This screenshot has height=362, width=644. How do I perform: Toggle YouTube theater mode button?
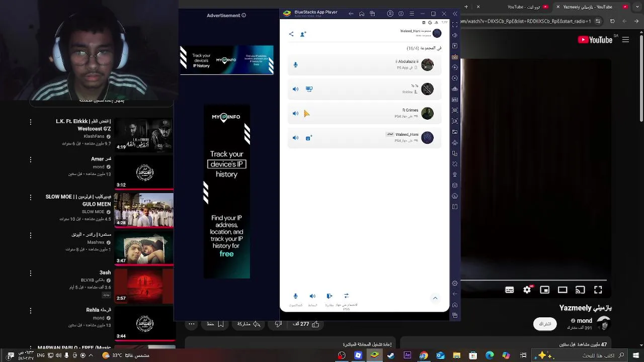point(562,290)
